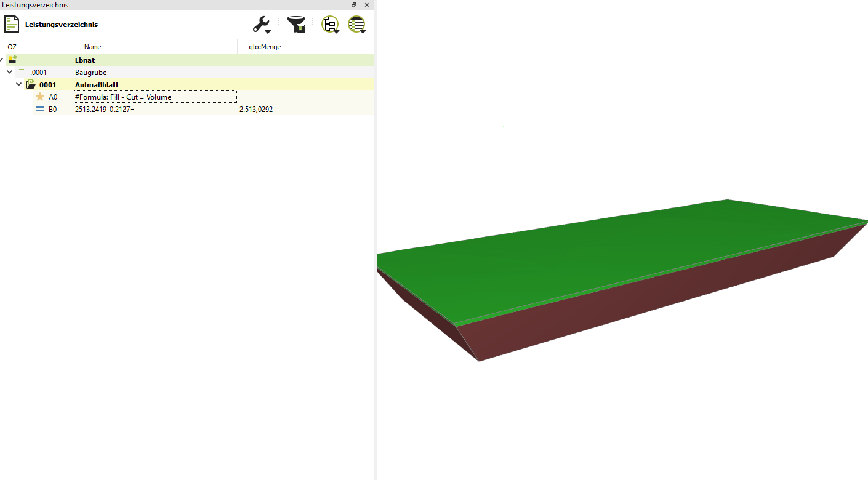
Task: Collapse the .0001 Baugrube tree node
Action: 9,72
